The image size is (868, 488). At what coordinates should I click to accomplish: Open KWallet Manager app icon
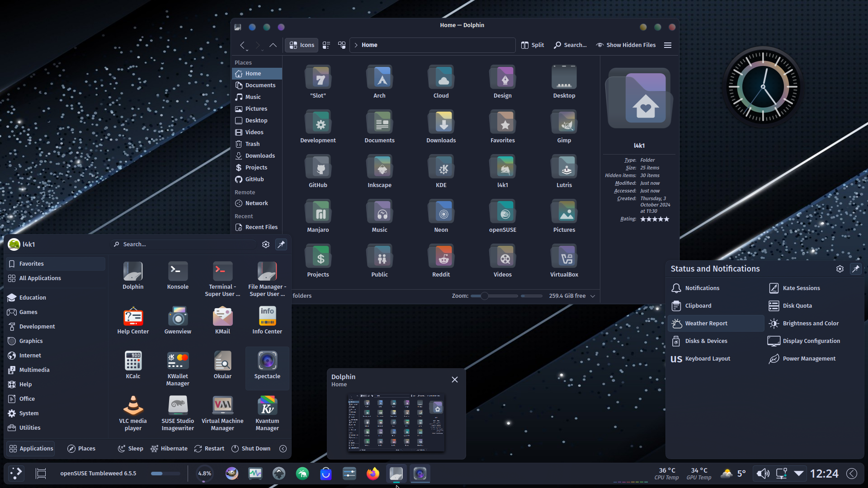pos(178,361)
